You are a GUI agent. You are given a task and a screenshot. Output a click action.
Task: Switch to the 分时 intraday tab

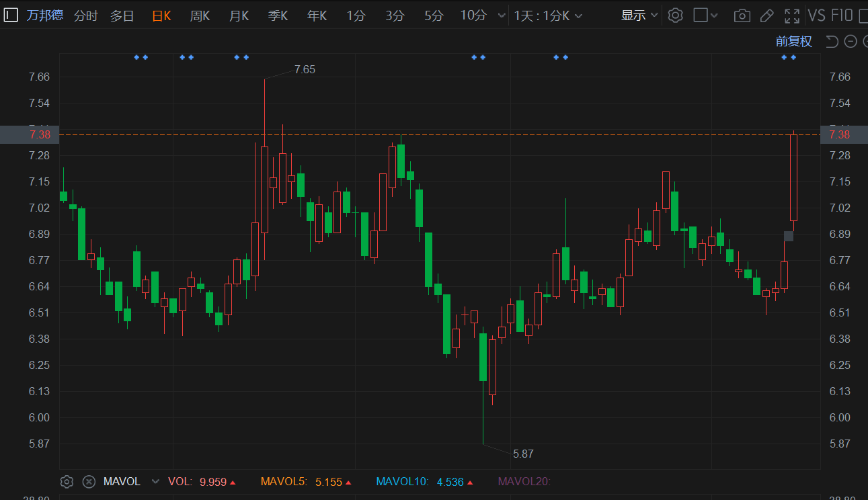[85, 15]
